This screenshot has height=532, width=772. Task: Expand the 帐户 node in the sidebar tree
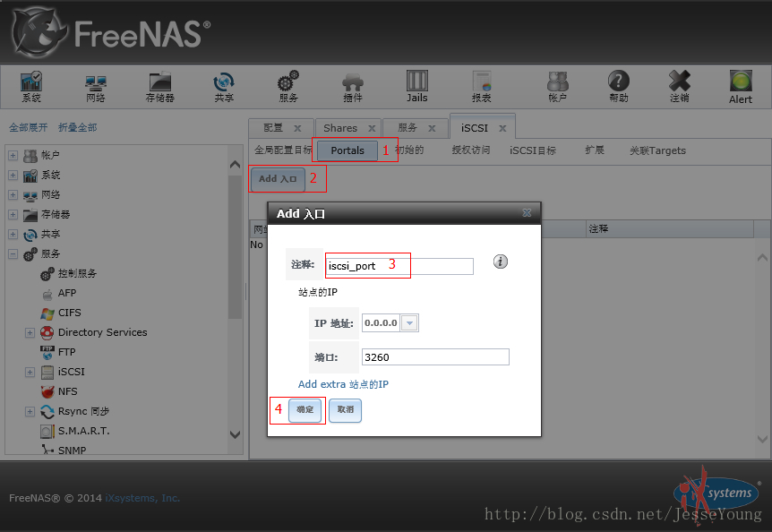click(13, 156)
